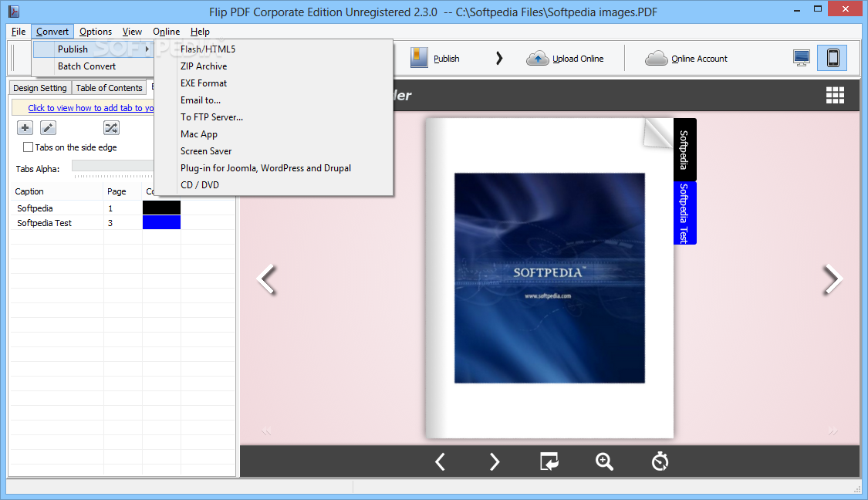
Task: Click the blue Softpedia Test side tab
Action: click(684, 213)
